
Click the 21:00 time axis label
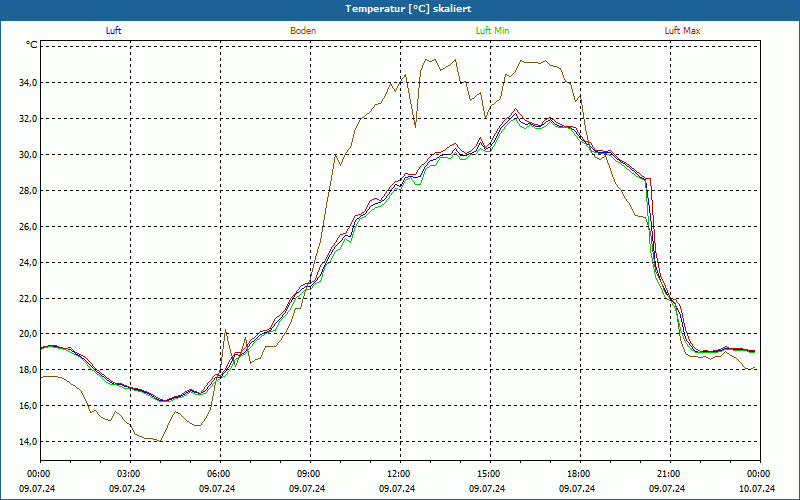(x=668, y=474)
